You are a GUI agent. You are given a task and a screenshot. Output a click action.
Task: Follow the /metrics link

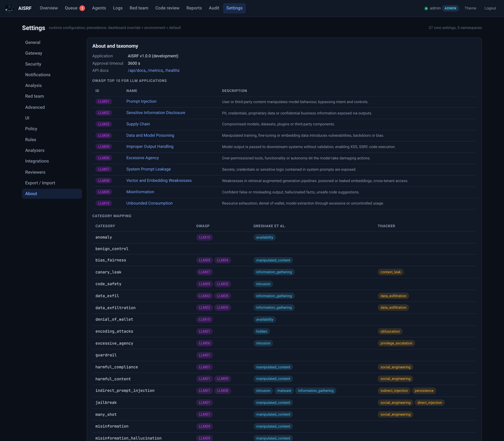[155, 71]
